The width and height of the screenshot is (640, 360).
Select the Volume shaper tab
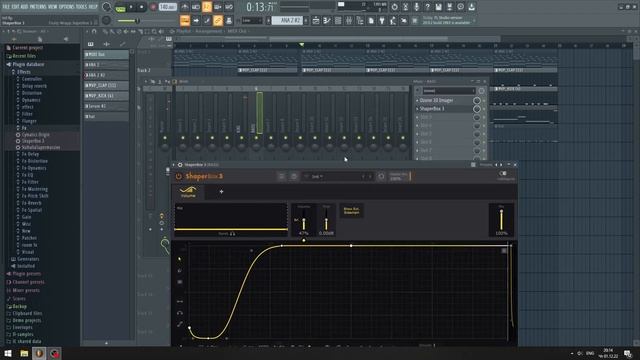coord(188,192)
